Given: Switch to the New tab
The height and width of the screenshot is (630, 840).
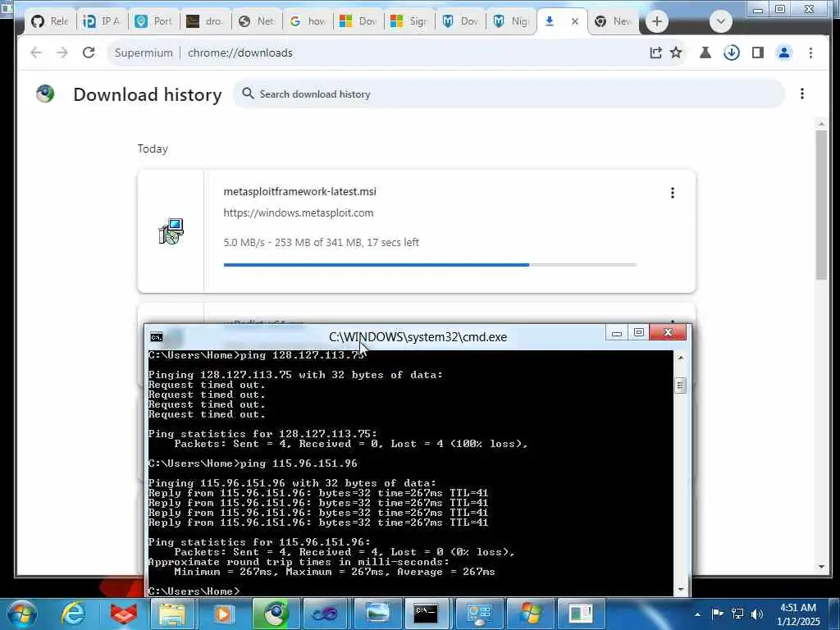Looking at the screenshot, I should click(614, 21).
